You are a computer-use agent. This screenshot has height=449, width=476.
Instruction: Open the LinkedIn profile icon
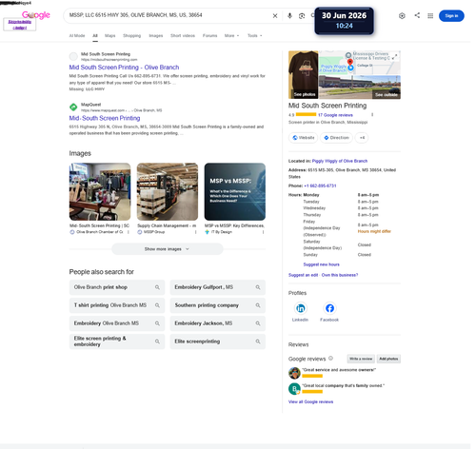[x=300, y=308]
